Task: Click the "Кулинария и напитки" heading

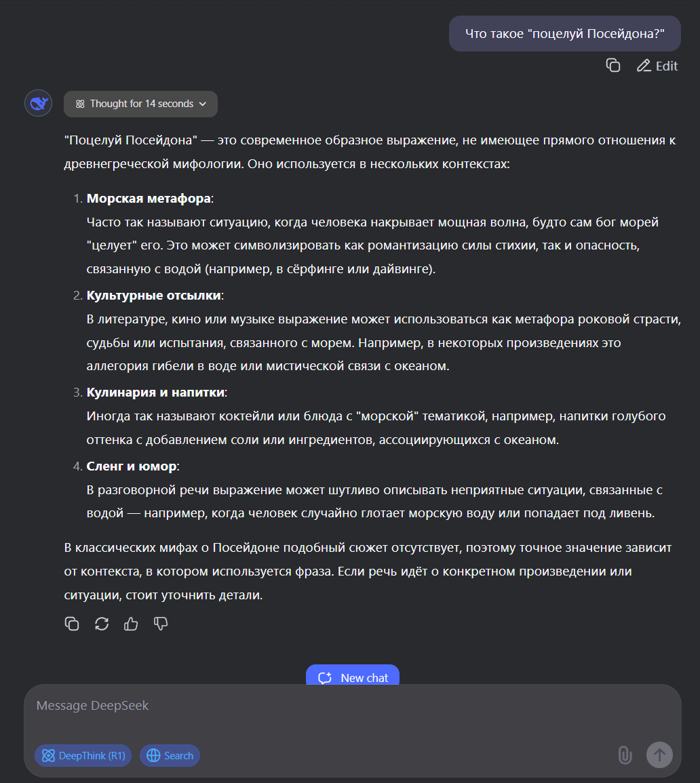Action: [155, 393]
